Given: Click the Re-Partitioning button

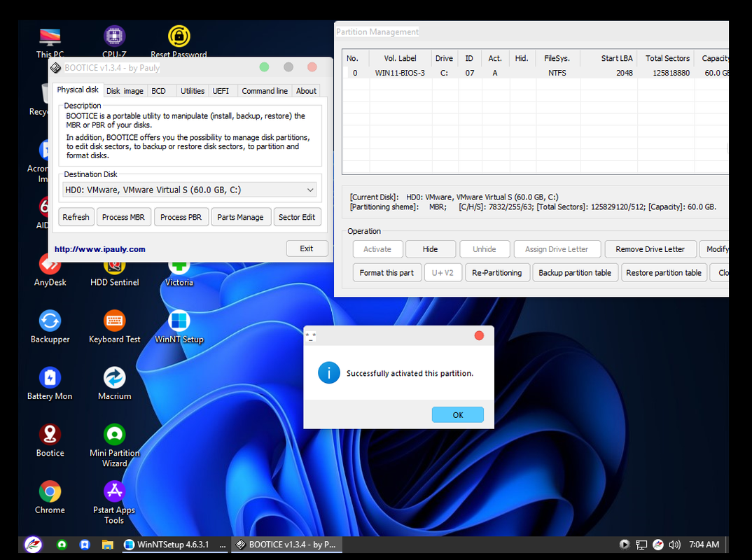Looking at the screenshot, I should coord(497,273).
